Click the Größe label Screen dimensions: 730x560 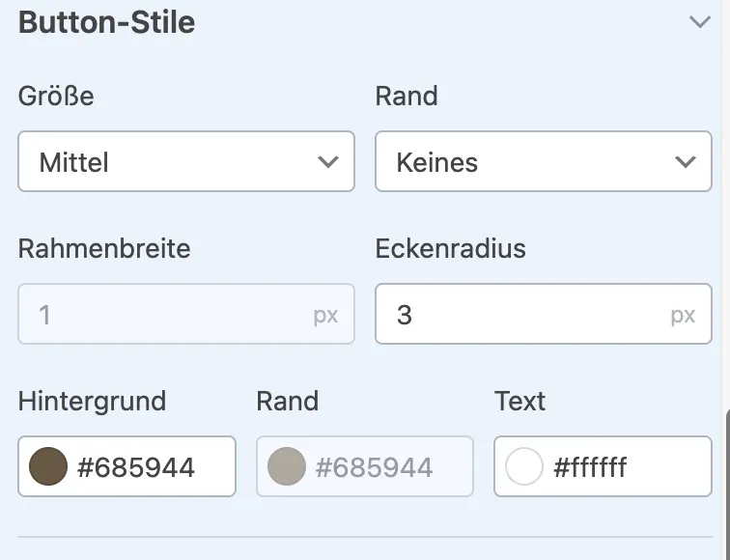[56, 96]
